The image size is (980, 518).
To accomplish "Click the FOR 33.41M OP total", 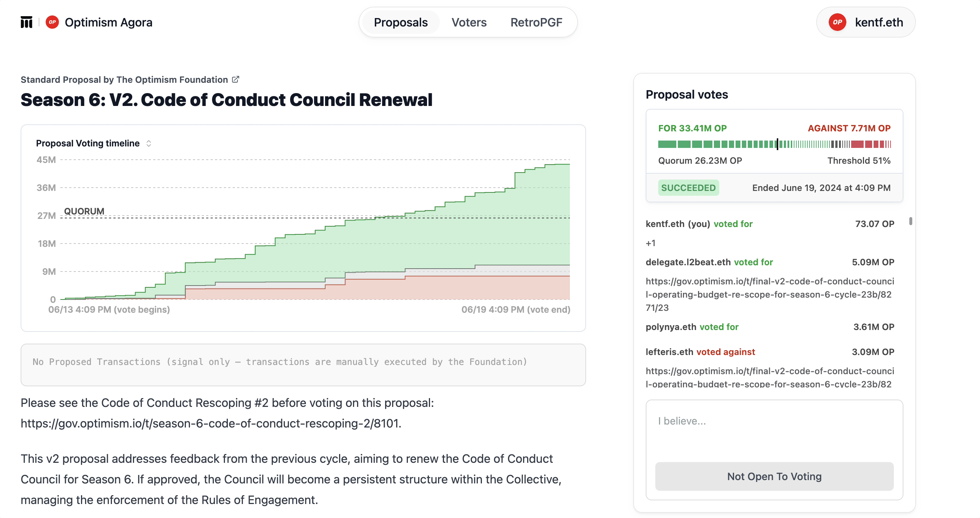I will point(692,128).
